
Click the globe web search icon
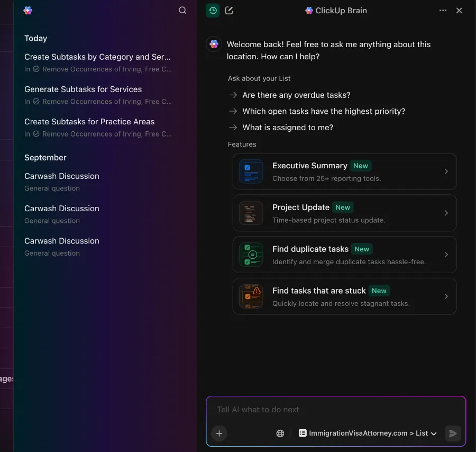pos(280,433)
